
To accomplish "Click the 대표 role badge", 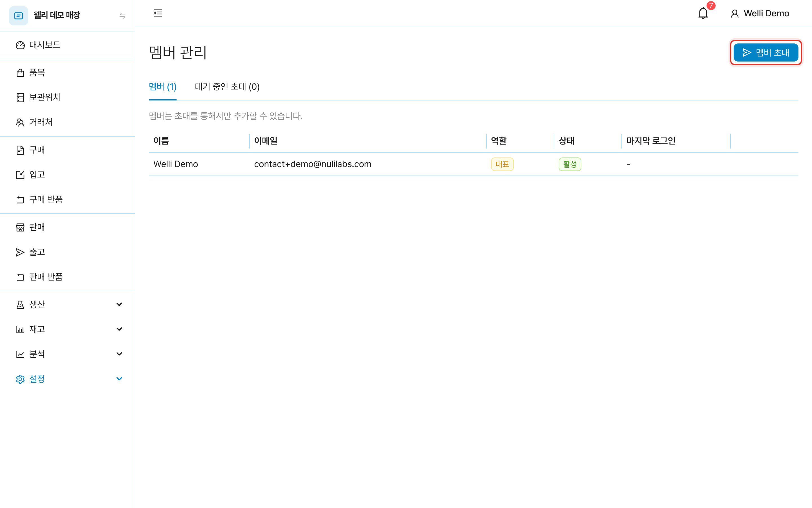I will (502, 164).
